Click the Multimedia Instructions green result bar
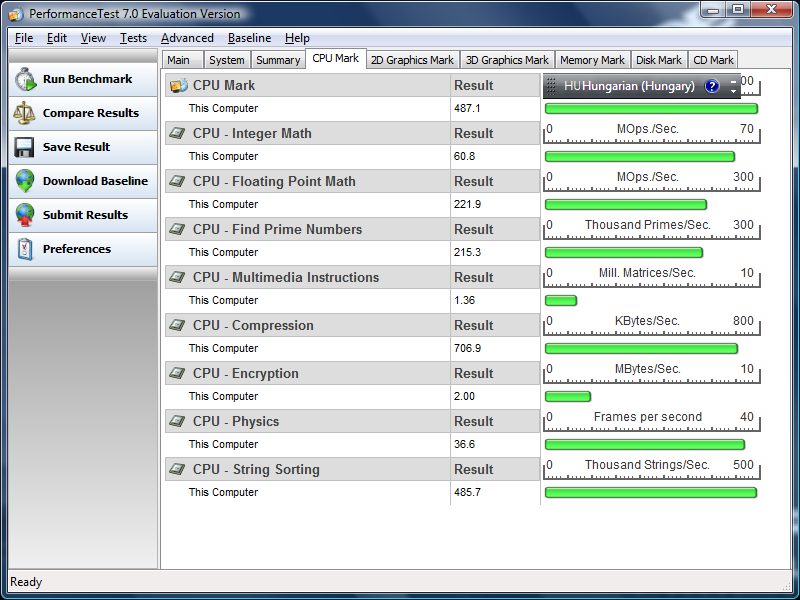 point(561,301)
